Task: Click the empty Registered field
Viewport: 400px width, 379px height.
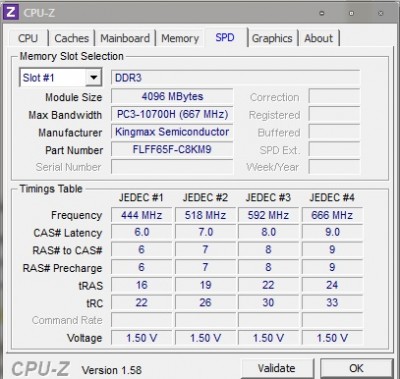Action: (x=334, y=114)
